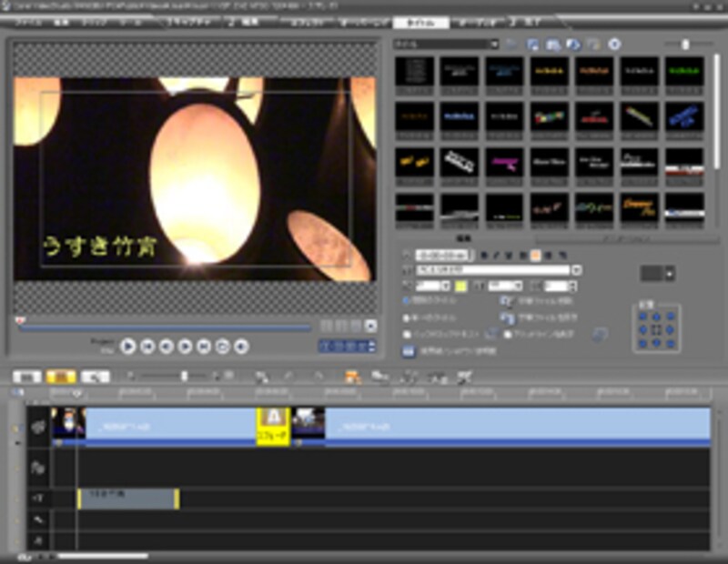Open the title gallery category dropdown
Viewport: 728px width, 564px height.
(494, 44)
